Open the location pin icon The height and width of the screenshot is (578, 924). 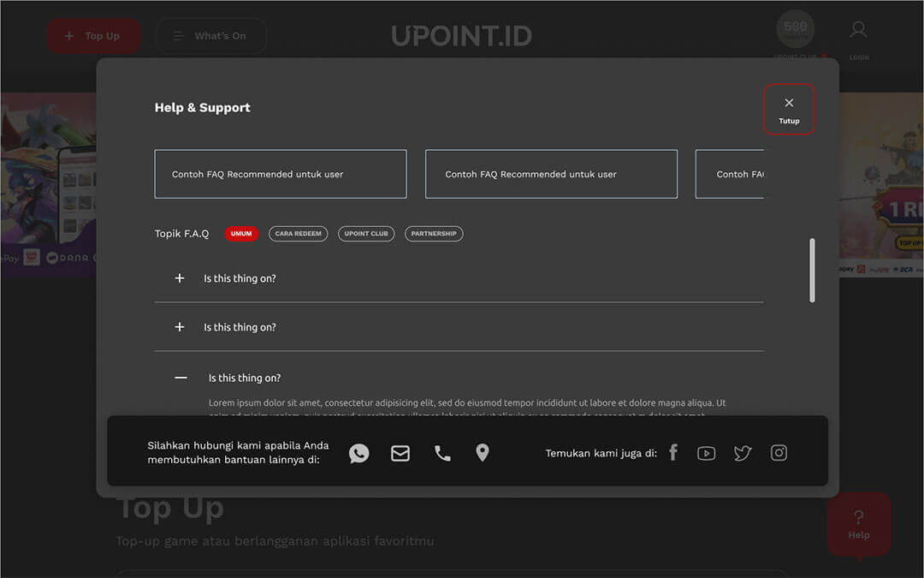(x=483, y=453)
